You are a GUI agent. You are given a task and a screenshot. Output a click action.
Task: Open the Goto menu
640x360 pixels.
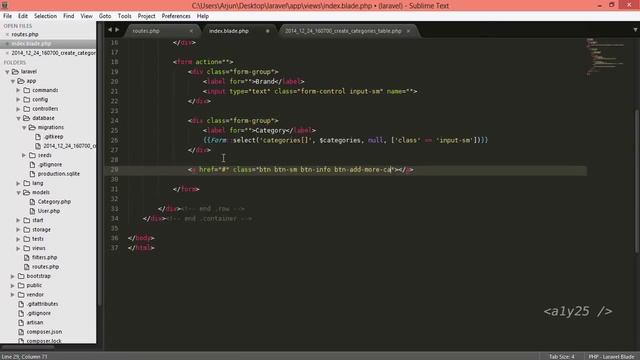tap(105, 16)
